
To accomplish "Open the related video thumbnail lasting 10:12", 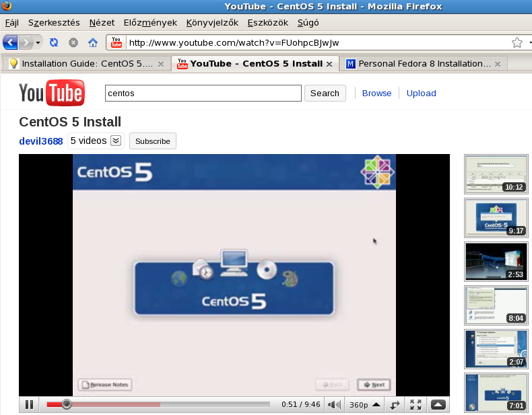I will (x=496, y=174).
